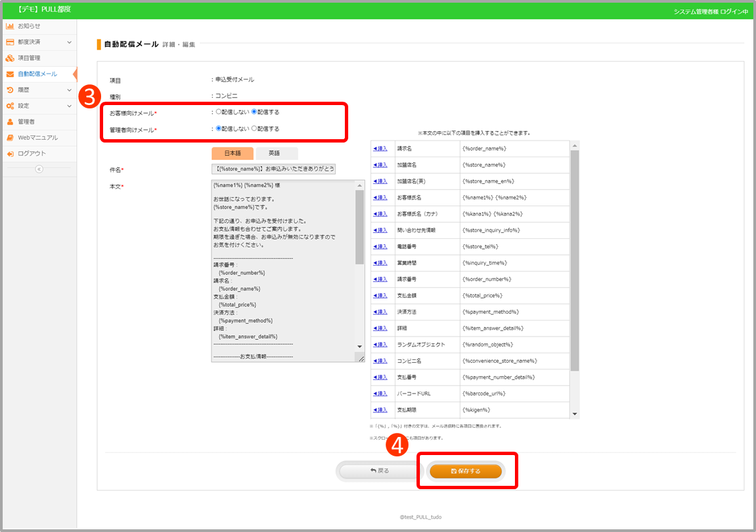Click the 件名 subject input field

(x=273, y=169)
